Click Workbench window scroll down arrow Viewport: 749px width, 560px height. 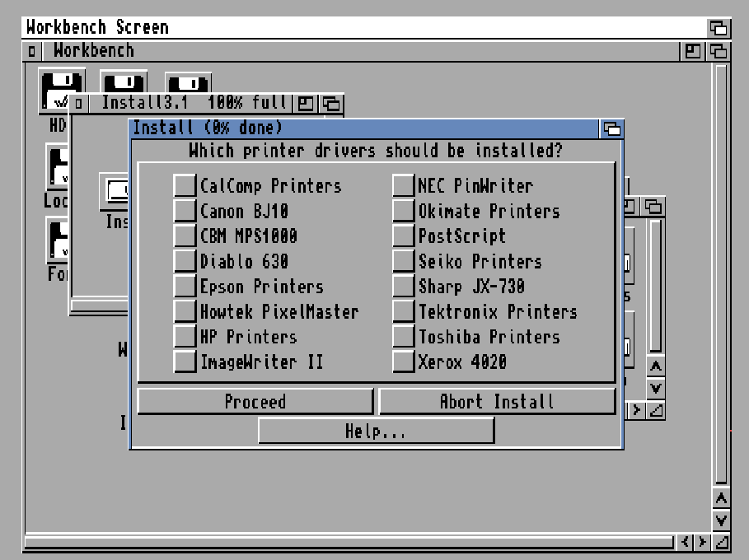click(721, 520)
